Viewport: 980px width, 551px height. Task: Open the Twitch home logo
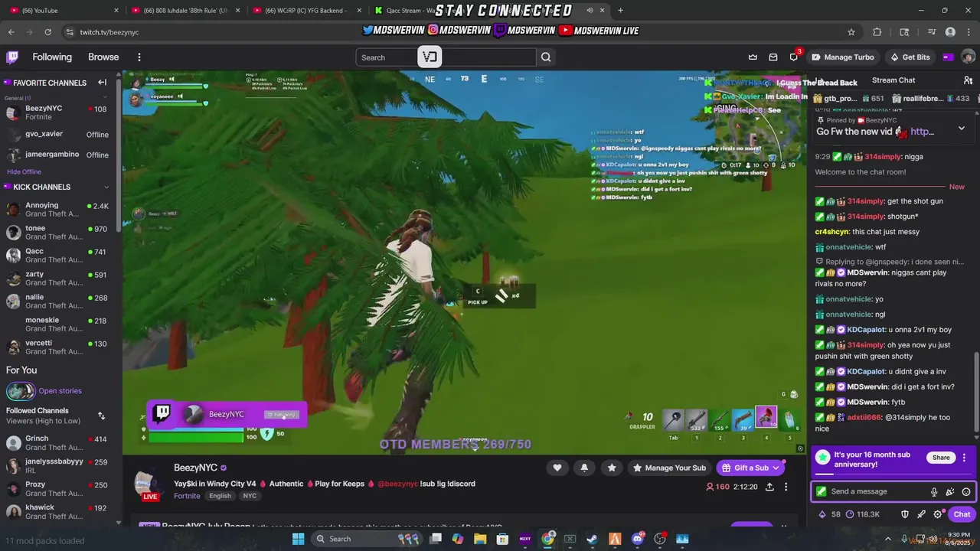click(x=12, y=57)
